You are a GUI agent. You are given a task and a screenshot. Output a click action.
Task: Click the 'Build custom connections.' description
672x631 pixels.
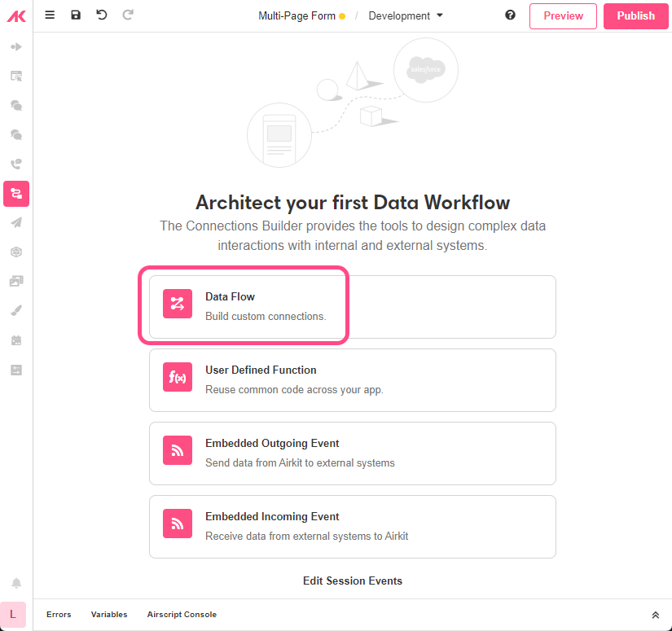266,316
